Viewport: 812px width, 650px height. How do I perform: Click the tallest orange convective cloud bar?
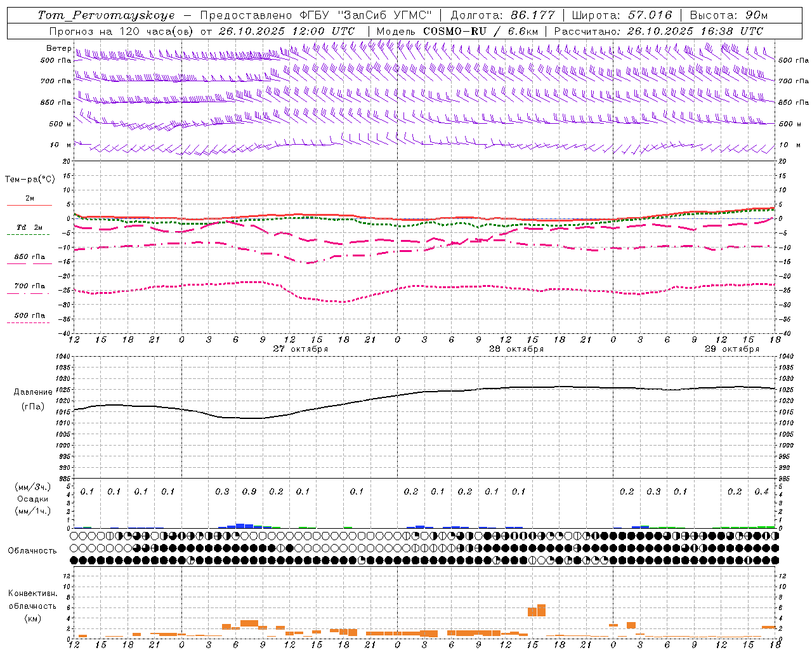(x=541, y=610)
